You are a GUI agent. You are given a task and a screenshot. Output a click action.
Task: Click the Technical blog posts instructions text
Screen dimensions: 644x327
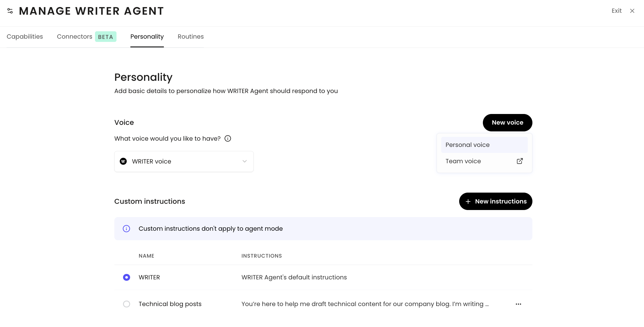tap(365, 304)
